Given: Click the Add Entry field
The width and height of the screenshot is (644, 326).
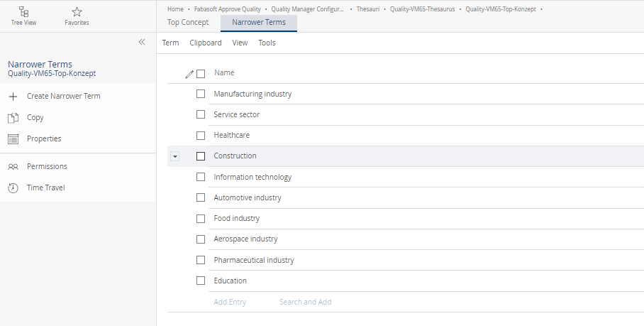Looking at the screenshot, I should (x=230, y=302).
